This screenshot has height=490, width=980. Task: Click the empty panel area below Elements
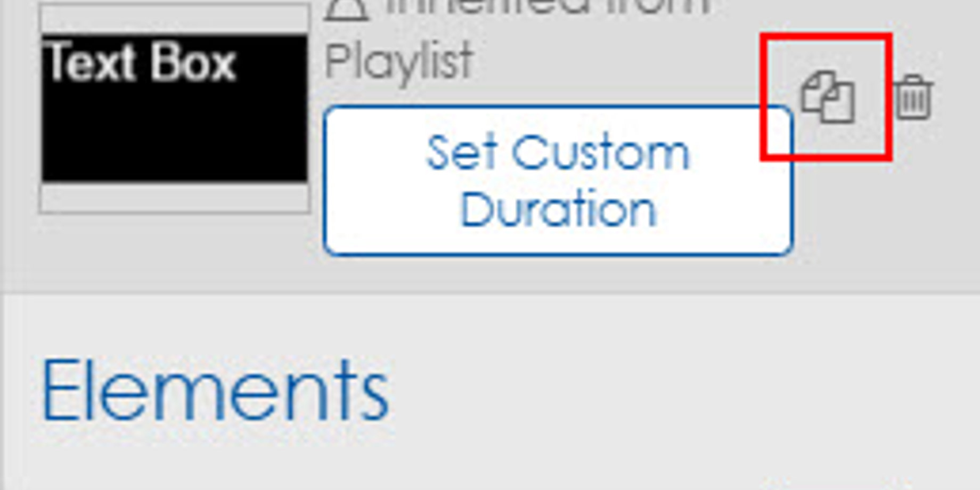point(490,458)
